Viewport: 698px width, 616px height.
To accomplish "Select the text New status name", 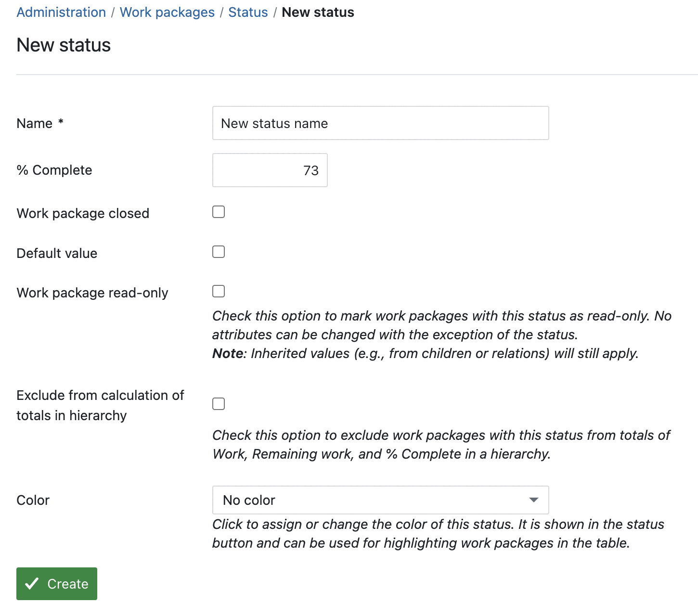I will pos(273,123).
